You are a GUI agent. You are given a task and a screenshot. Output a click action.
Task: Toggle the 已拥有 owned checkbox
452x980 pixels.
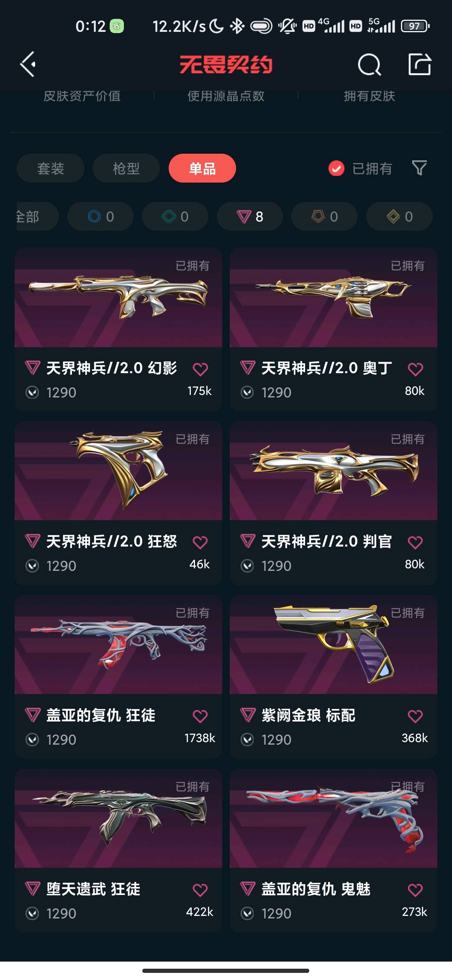336,168
